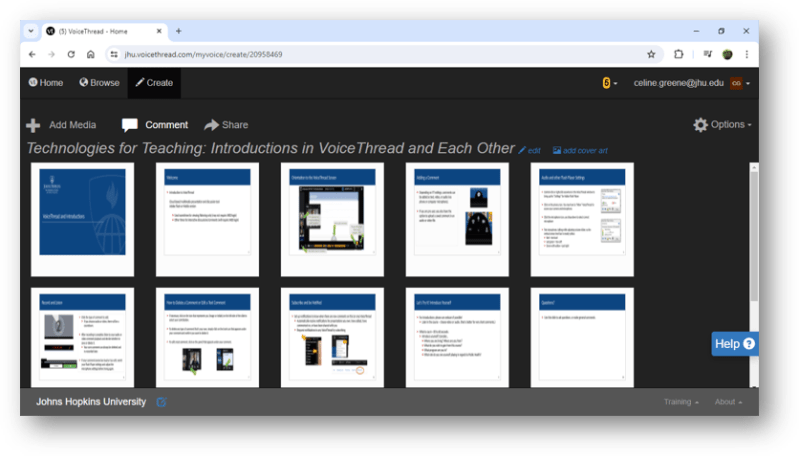The image size is (799, 456).
Task: Click the edit icon beside Johns Hopkins University
Action: pos(161,402)
